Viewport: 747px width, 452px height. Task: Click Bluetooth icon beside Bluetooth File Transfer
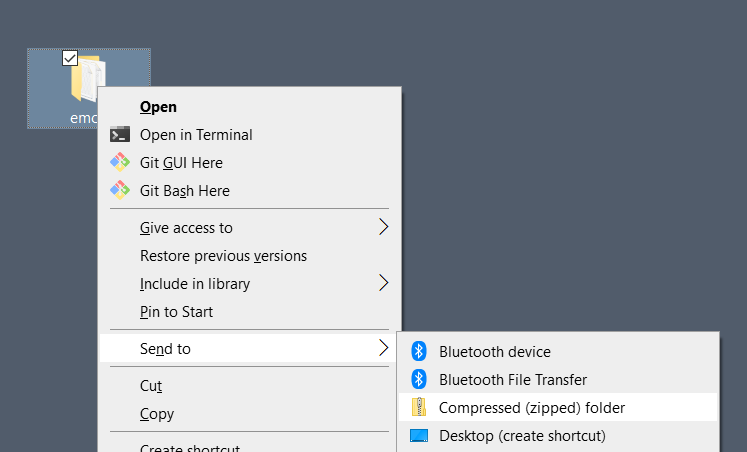coord(420,379)
